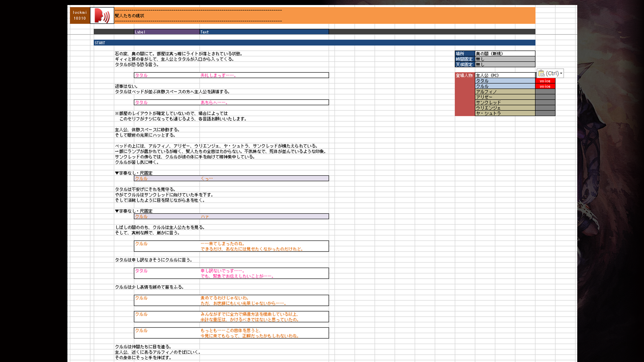The width and height of the screenshot is (644, 362).
Task: Click the orange title 賢人たちの現状
Action: tap(129, 16)
